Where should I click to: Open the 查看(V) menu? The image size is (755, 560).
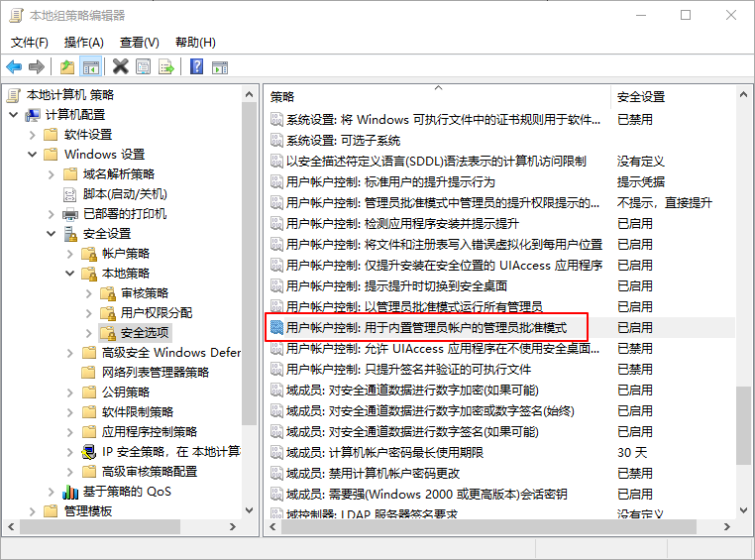(139, 43)
